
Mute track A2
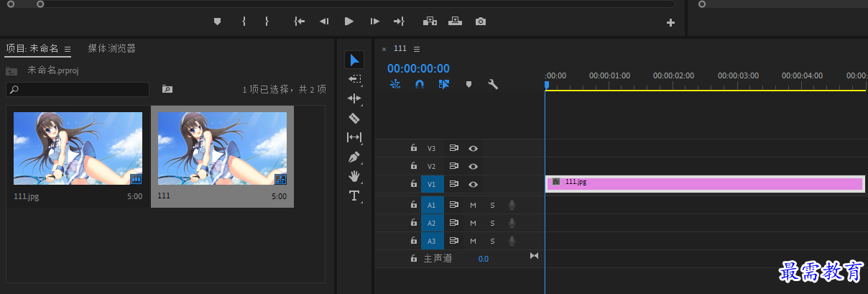click(x=473, y=223)
